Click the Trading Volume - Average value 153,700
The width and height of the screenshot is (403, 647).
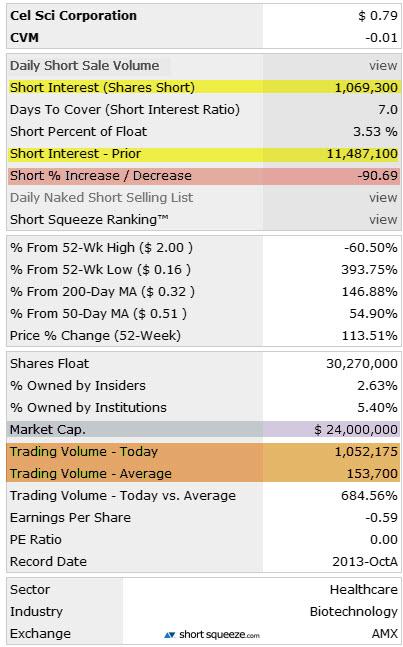pos(375,474)
